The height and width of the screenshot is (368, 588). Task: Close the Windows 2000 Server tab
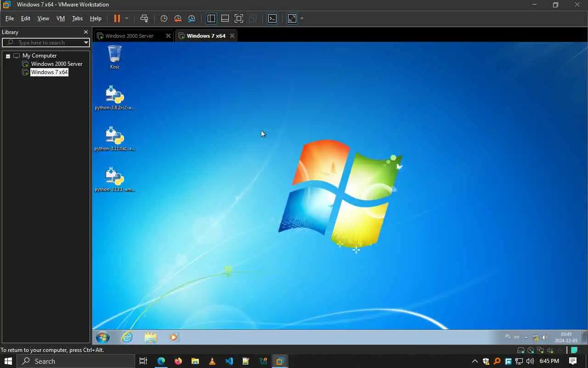coord(168,36)
